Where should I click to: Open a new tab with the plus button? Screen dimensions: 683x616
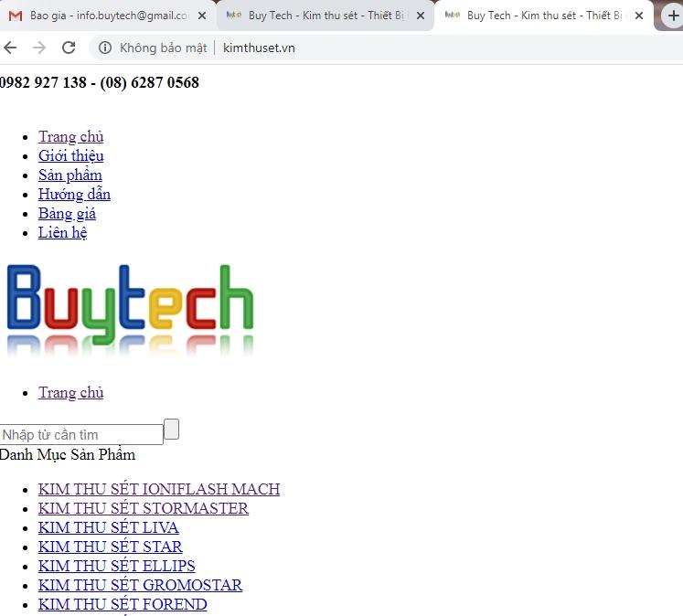(672, 16)
